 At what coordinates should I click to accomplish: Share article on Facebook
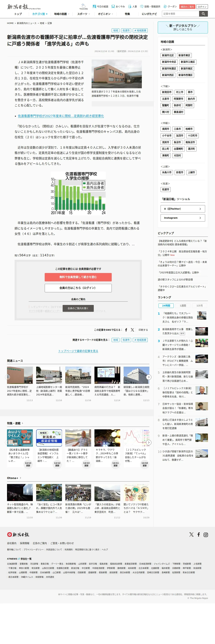(x=126, y=330)
